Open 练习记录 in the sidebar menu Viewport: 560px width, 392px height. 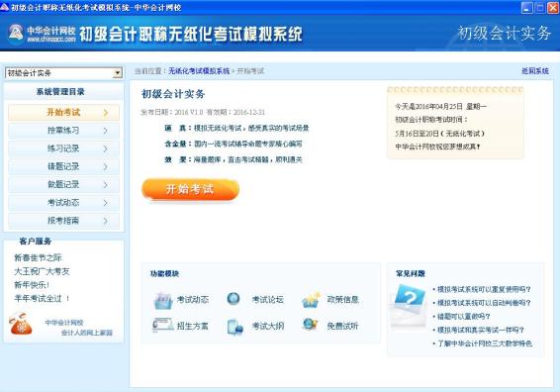tap(63, 148)
